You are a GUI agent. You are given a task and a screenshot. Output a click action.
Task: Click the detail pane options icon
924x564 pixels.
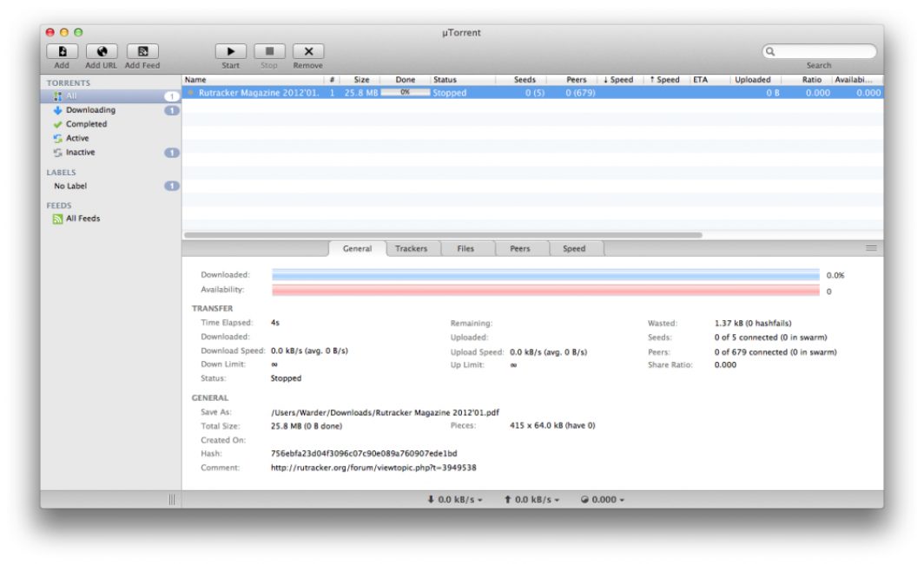pyautogui.click(x=871, y=248)
